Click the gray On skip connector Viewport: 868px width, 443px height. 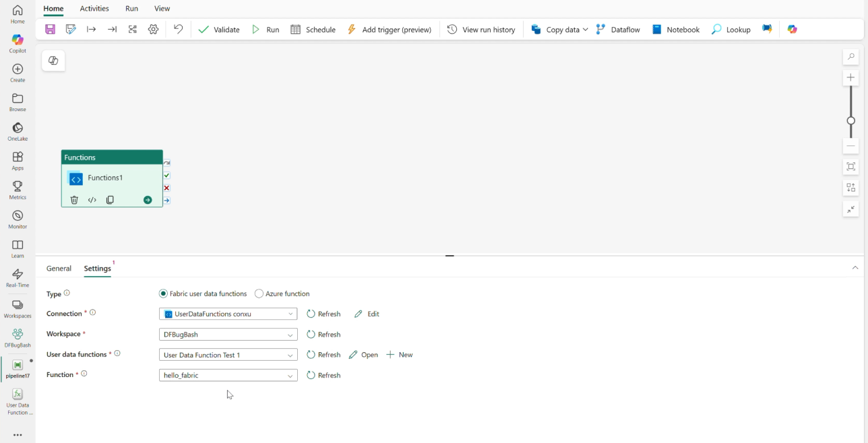pyautogui.click(x=166, y=163)
